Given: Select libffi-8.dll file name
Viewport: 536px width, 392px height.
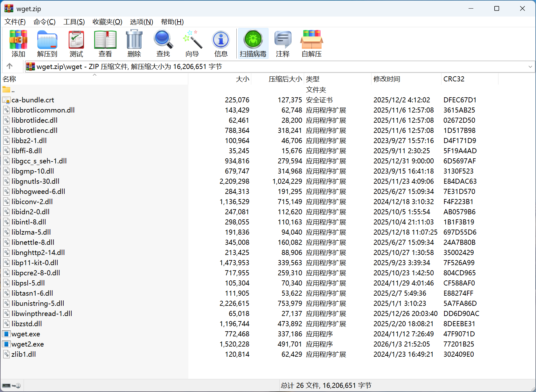Looking at the screenshot, I should point(27,151).
